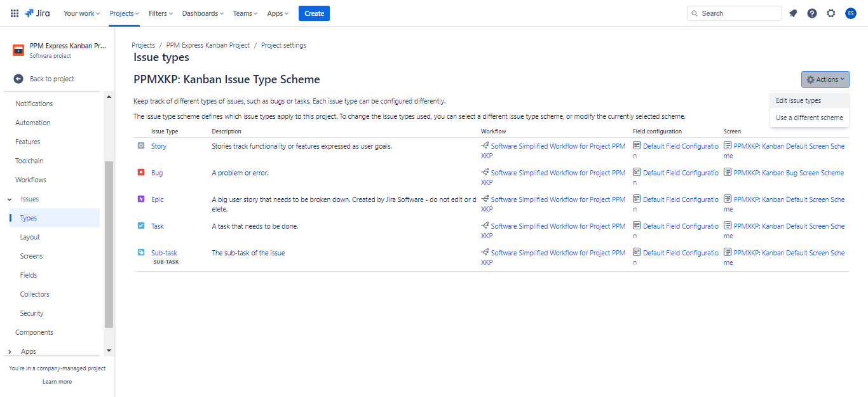This screenshot has width=868, height=397.
Task: Click the Sub-task issue type icon
Action: [x=141, y=252]
